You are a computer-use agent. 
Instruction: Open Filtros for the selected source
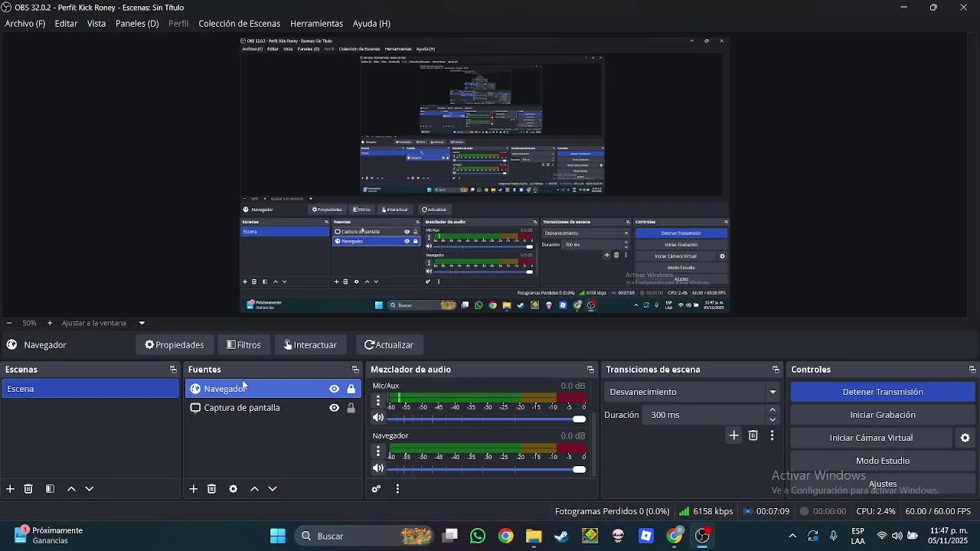click(x=244, y=345)
